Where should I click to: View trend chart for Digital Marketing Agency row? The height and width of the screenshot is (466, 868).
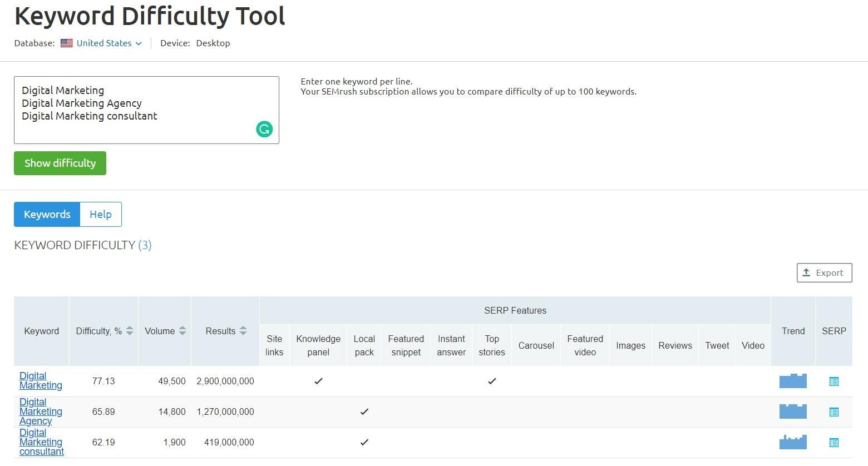pyautogui.click(x=793, y=412)
